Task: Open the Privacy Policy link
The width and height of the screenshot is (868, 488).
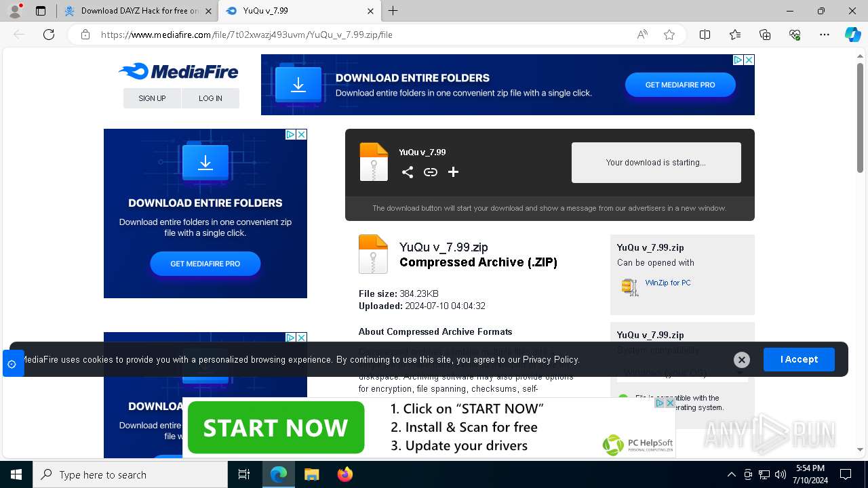Action: coord(551,359)
